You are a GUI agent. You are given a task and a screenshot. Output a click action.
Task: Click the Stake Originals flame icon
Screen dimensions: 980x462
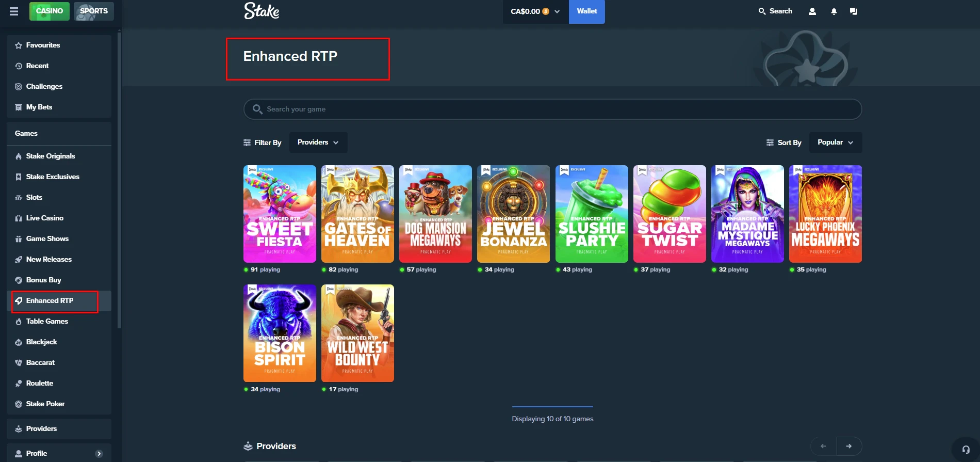[19, 156]
